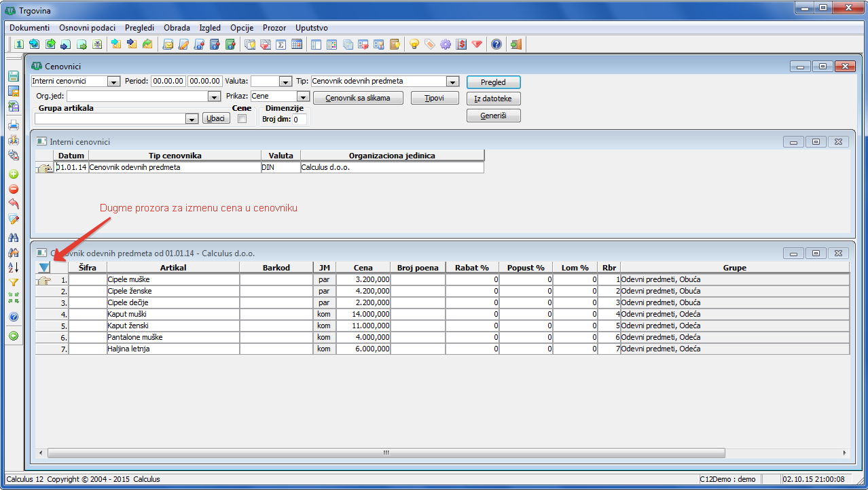Viewport: 868px width, 490px height.
Task: Click the Generiši button
Action: [x=493, y=116]
